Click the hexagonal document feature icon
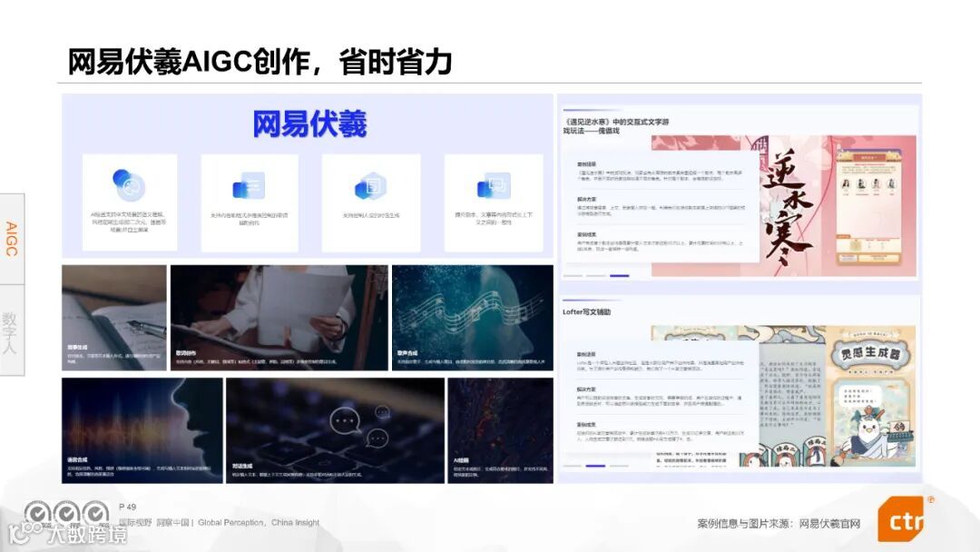Viewport: 980px width, 552px height. click(370, 187)
